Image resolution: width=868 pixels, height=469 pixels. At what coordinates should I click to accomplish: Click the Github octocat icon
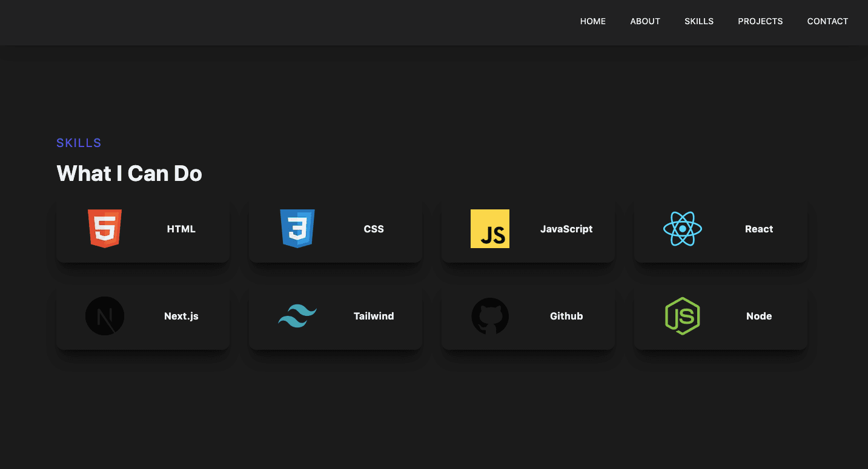(x=490, y=316)
